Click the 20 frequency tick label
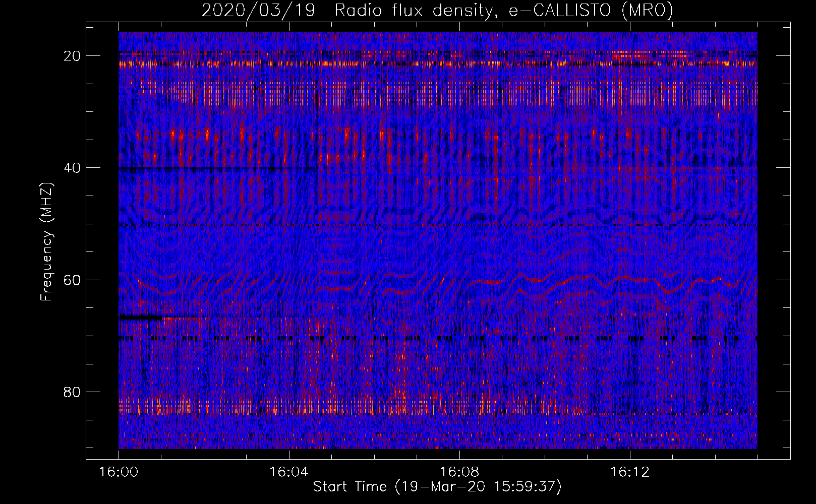 click(73, 56)
